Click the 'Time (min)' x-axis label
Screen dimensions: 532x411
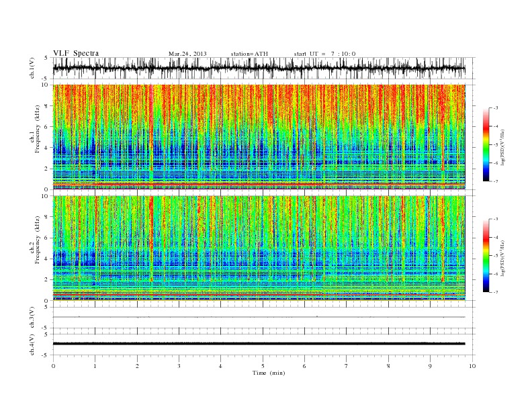coord(269,373)
